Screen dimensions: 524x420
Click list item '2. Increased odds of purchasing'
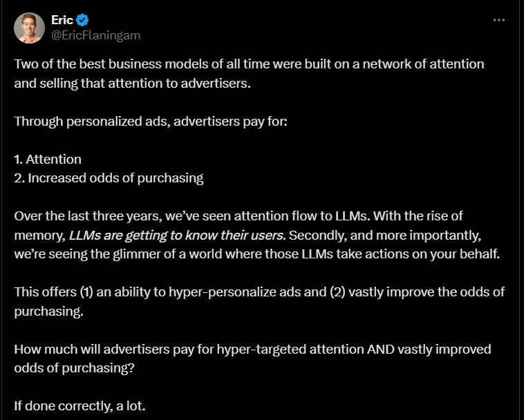[x=109, y=178]
